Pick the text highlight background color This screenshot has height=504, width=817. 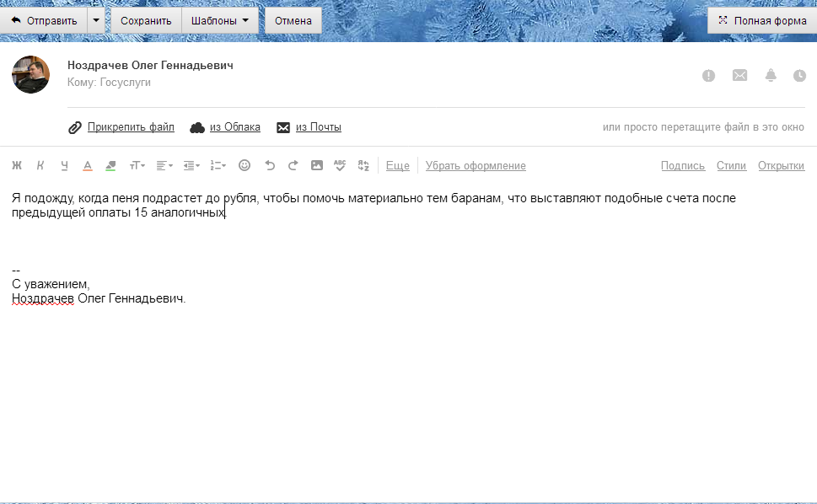(110, 166)
